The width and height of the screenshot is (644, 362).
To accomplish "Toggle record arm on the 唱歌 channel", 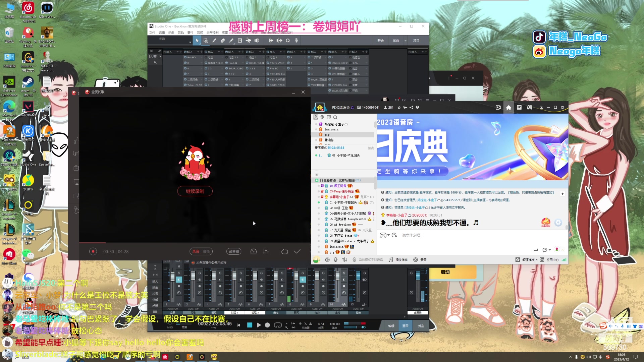I will tap(199, 286).
